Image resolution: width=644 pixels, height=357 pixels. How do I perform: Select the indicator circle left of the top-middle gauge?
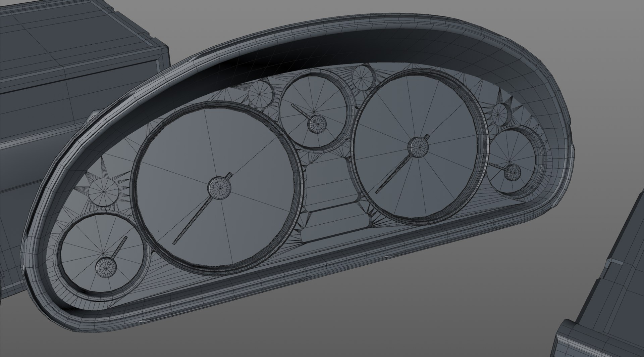[x=261, y=94]
